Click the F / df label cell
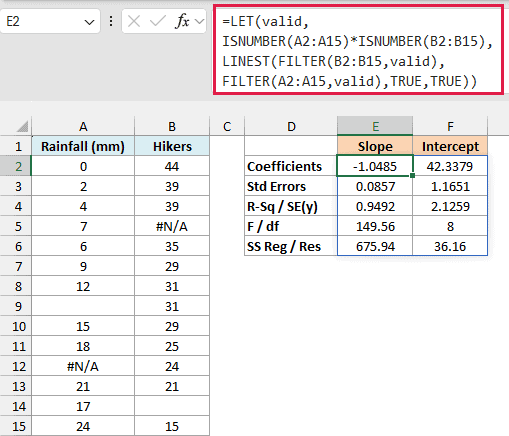Image resolution: width=509 pixels, height=436 pixels. 291,226
